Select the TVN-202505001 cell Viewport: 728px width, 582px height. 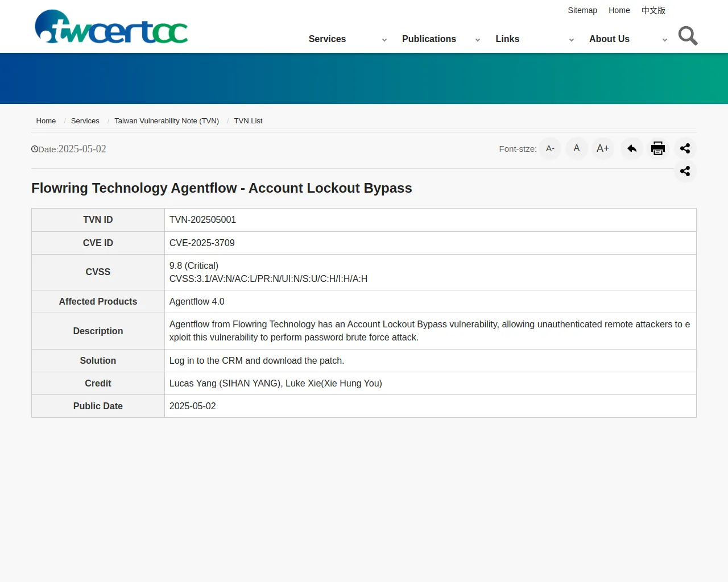pos(430,220)
